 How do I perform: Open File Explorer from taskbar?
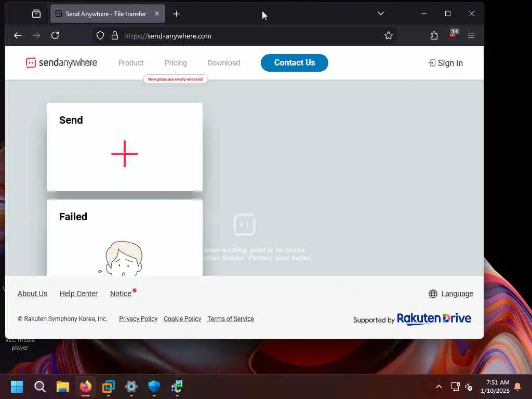pos(63,387)
